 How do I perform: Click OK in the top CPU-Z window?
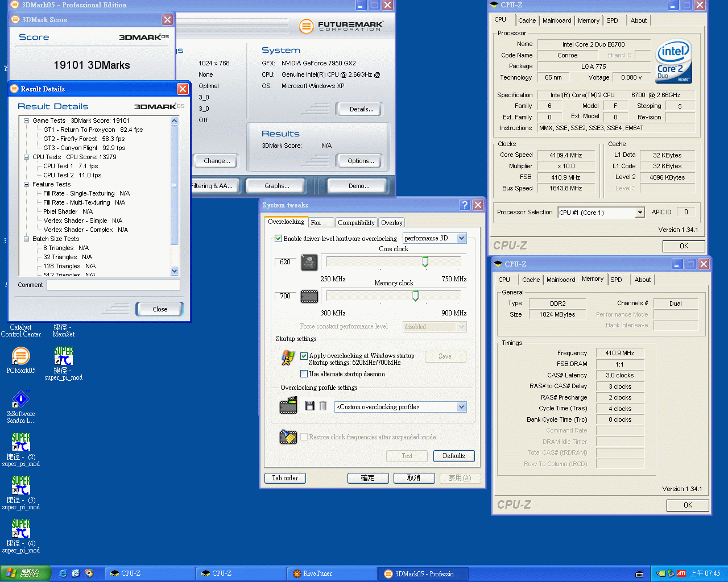click(684, 246)
